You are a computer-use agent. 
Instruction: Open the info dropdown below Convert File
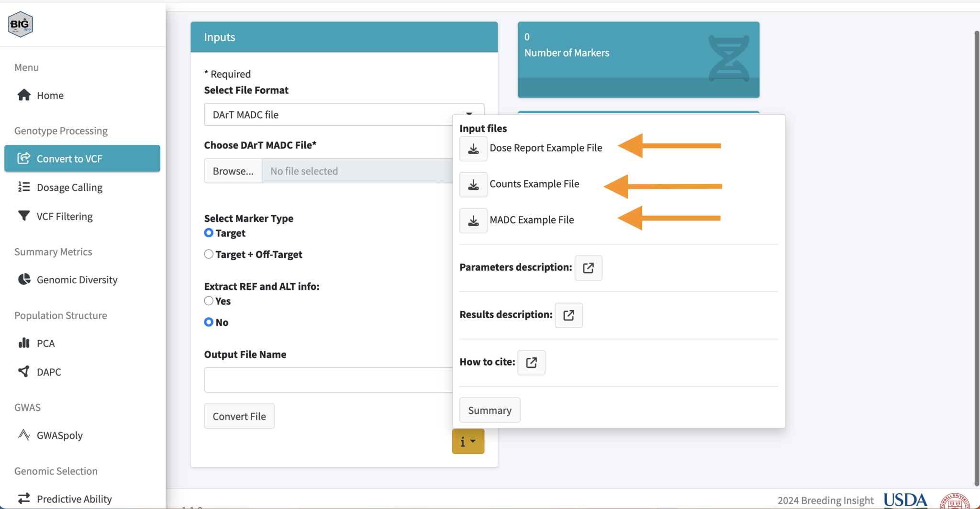468,441
